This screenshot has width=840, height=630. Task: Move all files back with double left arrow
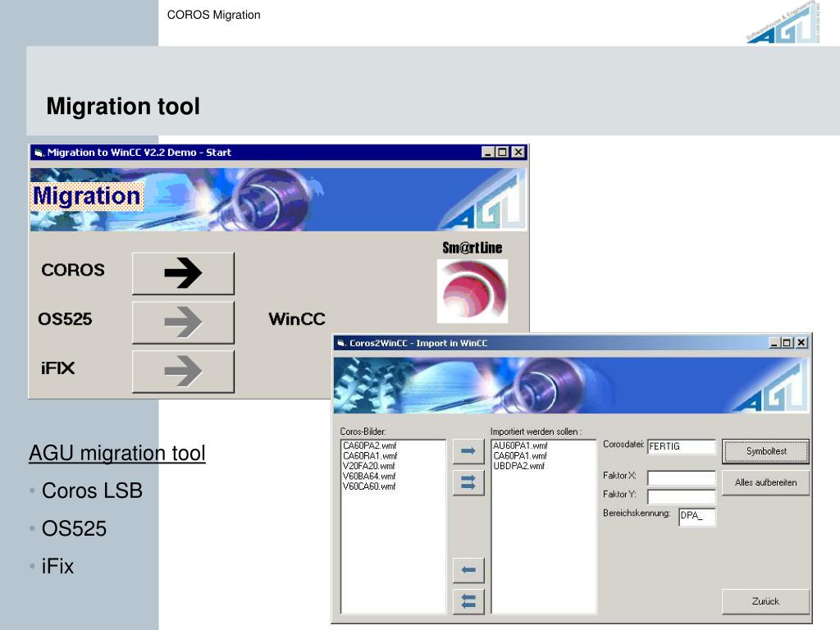coord(468,601)
